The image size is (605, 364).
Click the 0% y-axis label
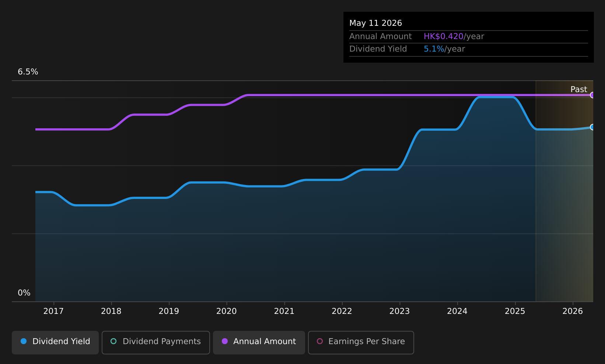[x=24, y=293]
